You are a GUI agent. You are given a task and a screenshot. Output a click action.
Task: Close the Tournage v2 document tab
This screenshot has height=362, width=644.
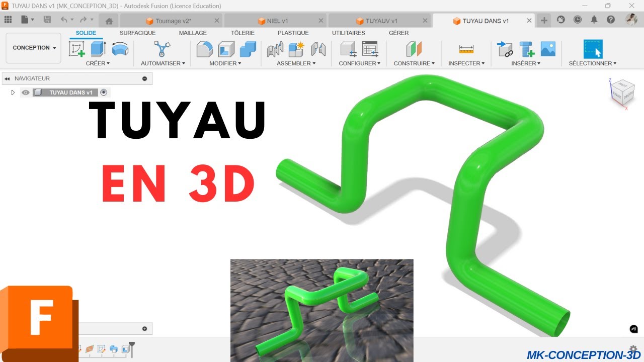pos(217,21)
